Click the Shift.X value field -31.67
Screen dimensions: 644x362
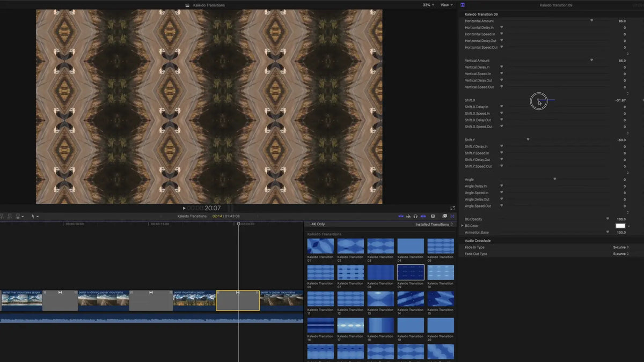pyautogui.click(x=620, y=100)
